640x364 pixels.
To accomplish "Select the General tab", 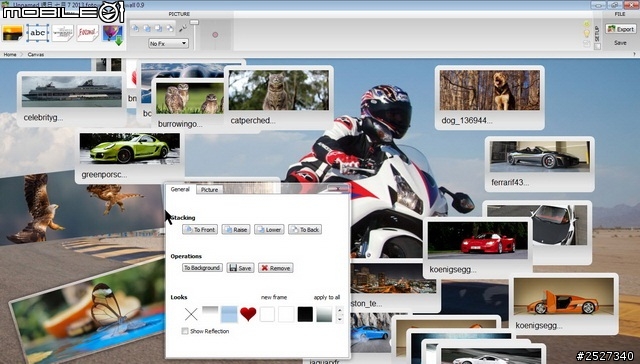I will 180,189.
